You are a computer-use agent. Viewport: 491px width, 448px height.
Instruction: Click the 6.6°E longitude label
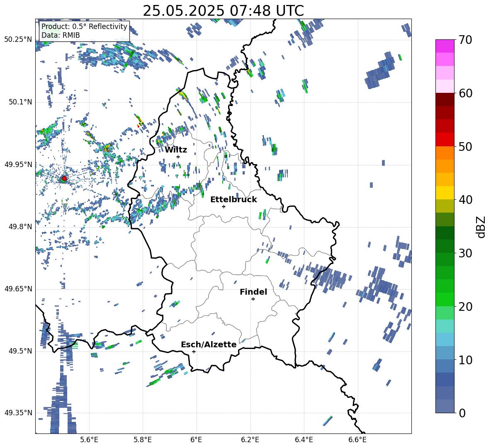pos(357,440)
